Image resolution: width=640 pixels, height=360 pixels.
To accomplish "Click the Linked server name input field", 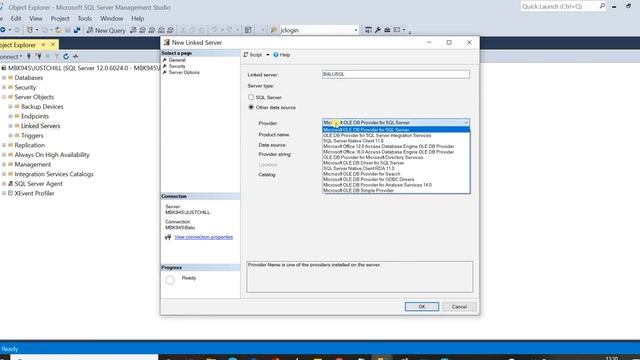I will pos(396,74).
